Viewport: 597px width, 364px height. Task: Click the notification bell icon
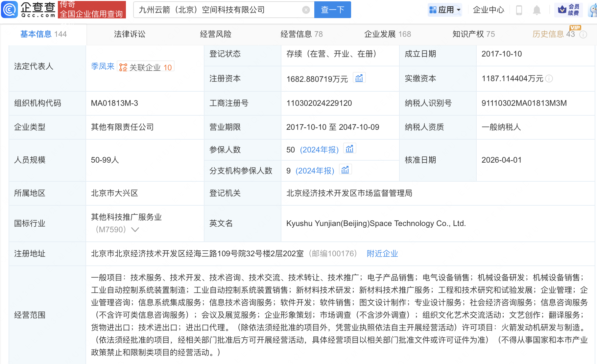[536, 10]
